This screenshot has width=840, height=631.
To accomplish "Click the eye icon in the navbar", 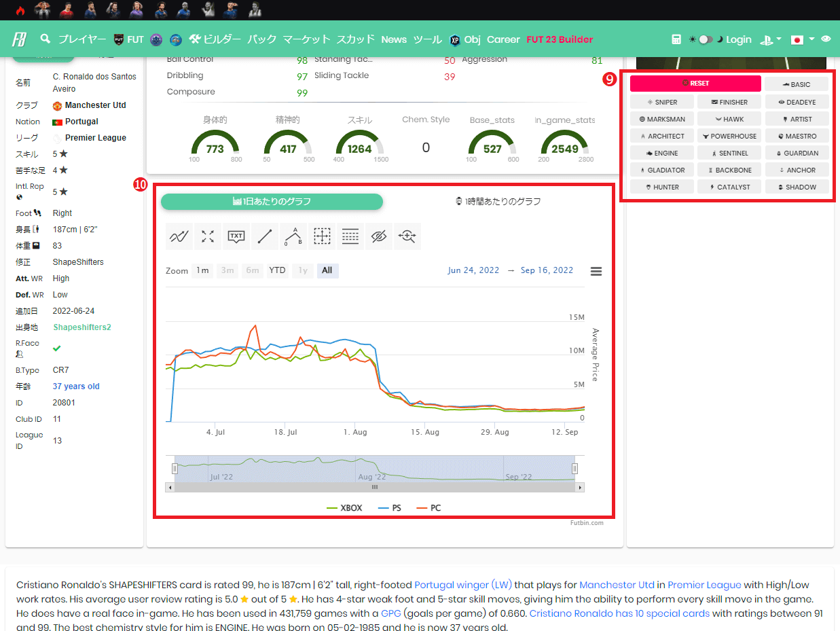I will [826, 39].
